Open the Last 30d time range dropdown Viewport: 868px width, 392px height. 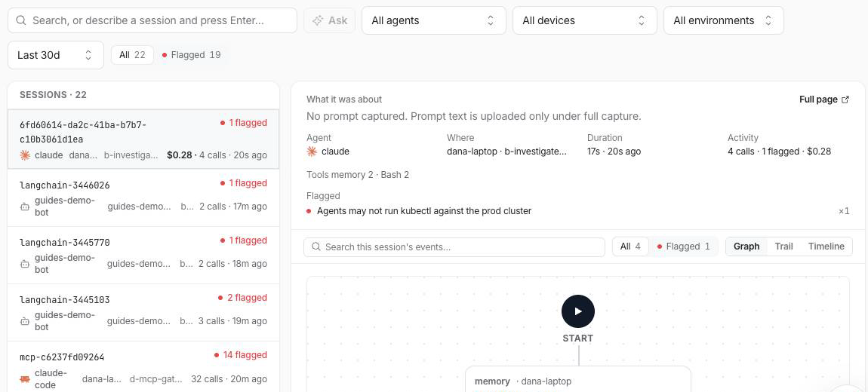tap(55, 55)
